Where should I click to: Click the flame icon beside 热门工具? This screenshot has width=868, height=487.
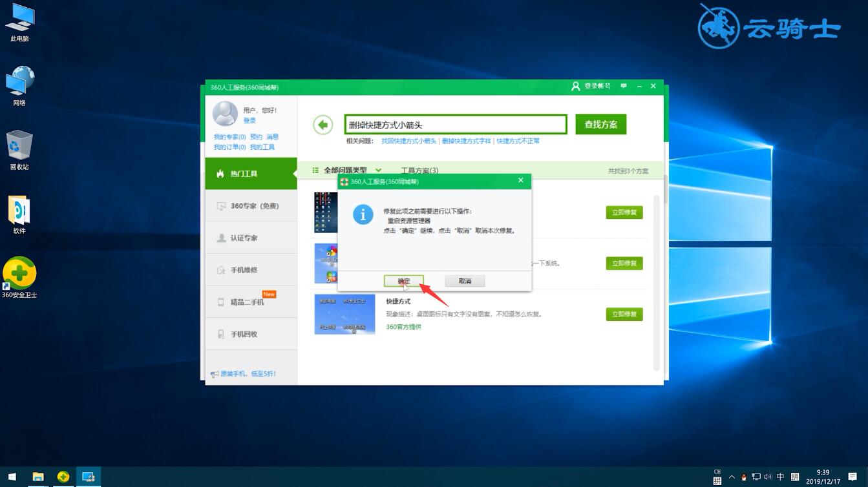tap(220, 174)
